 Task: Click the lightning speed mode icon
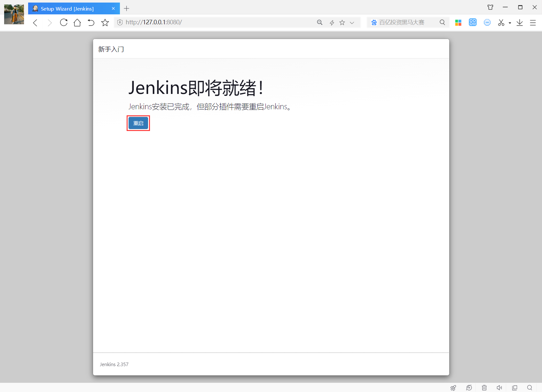click(x=332, y=23)
